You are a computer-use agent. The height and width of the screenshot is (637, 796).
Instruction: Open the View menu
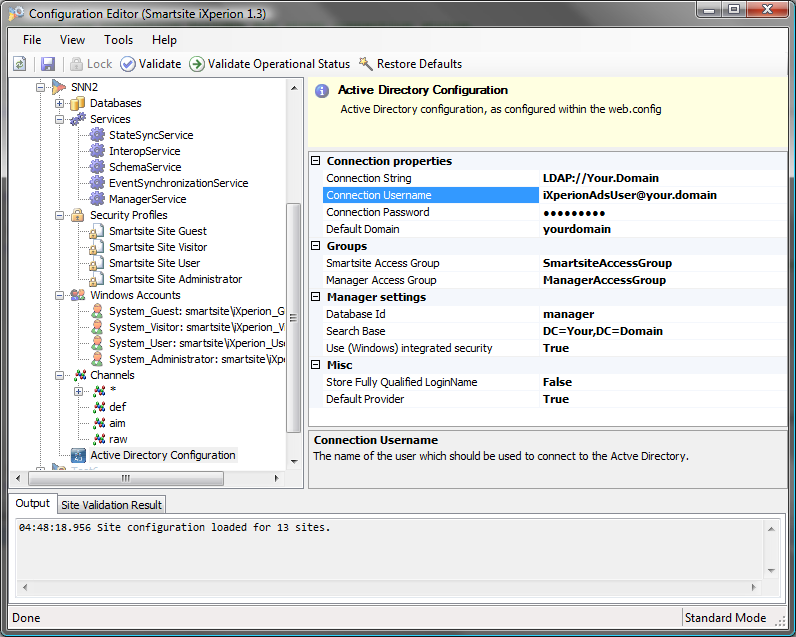pos(72,40)
